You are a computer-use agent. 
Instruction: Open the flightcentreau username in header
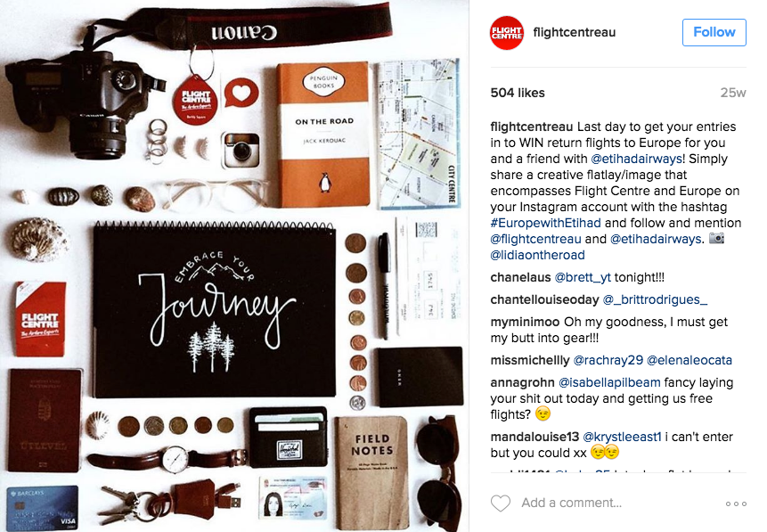point(575,32)
